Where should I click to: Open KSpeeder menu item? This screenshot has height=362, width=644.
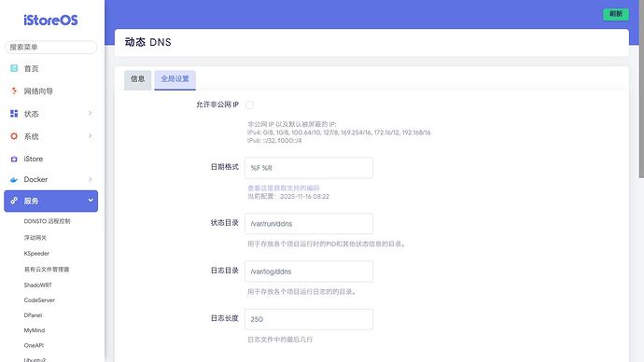point(36,254)
